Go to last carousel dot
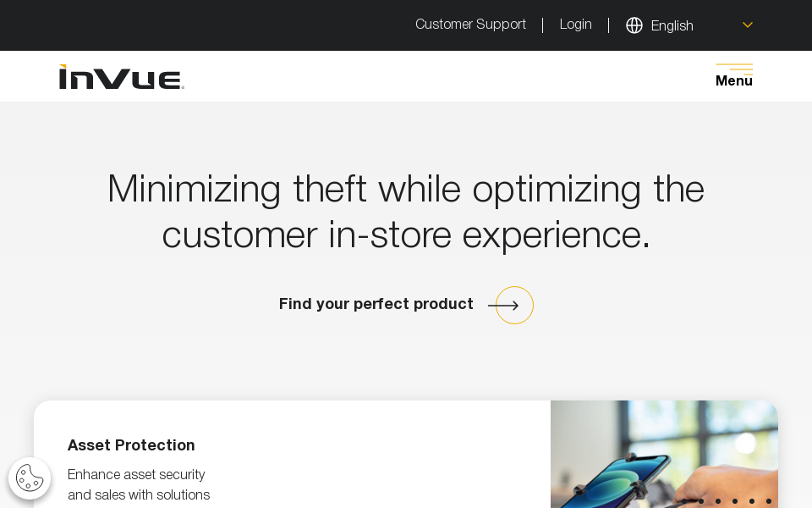This screenshot has height=508, width=812. tap(769, 501)
